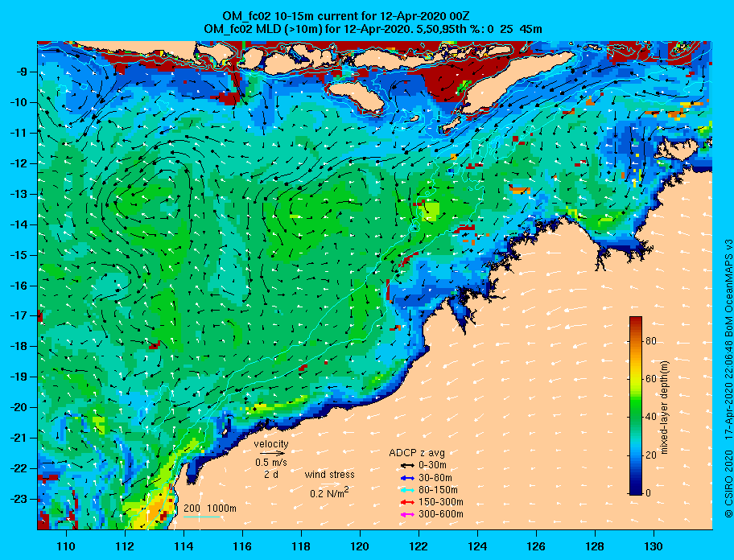Click the white wind stress scale arrow

coord(331,484)
